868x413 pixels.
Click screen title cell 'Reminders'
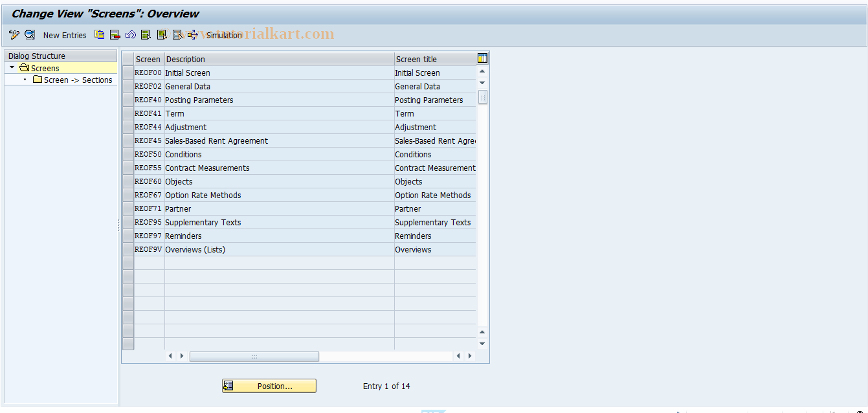[435, 236]
